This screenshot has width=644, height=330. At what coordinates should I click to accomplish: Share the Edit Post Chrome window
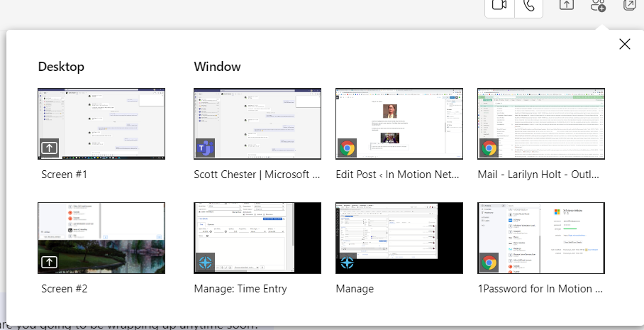(399, 123)
